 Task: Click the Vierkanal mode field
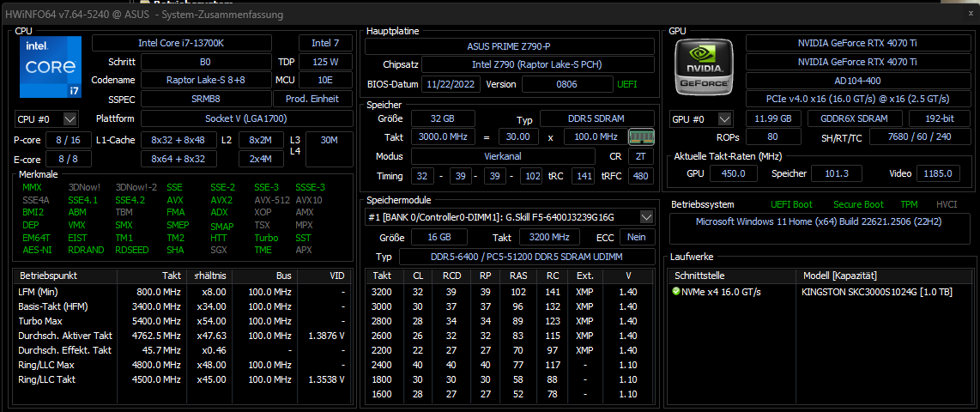pos(503,156)
